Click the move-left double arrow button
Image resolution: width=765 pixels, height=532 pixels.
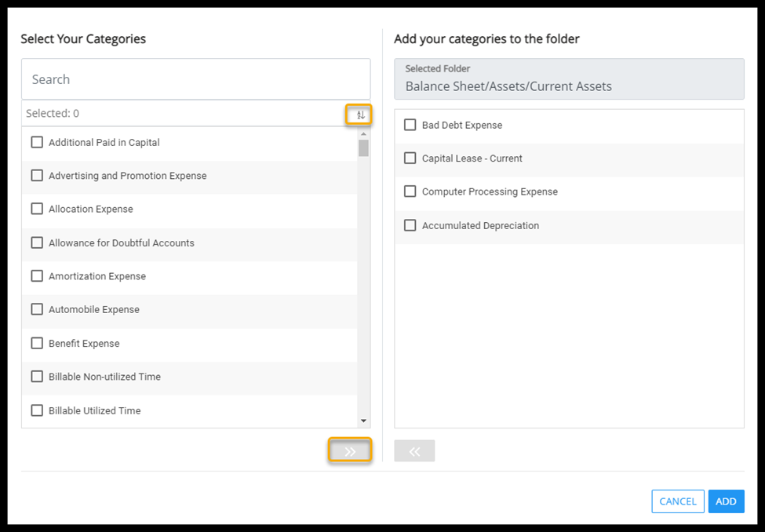click(414, 451)
